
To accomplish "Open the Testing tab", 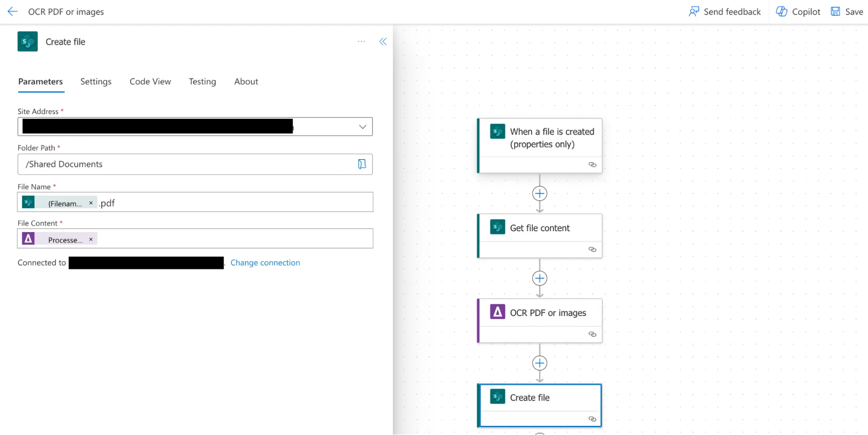I will point(202,82).
